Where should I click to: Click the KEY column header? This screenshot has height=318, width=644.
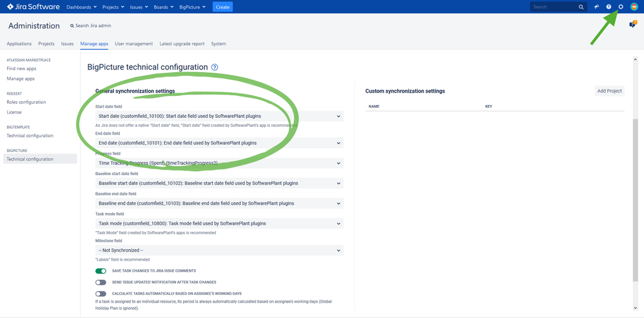[489, 106]
